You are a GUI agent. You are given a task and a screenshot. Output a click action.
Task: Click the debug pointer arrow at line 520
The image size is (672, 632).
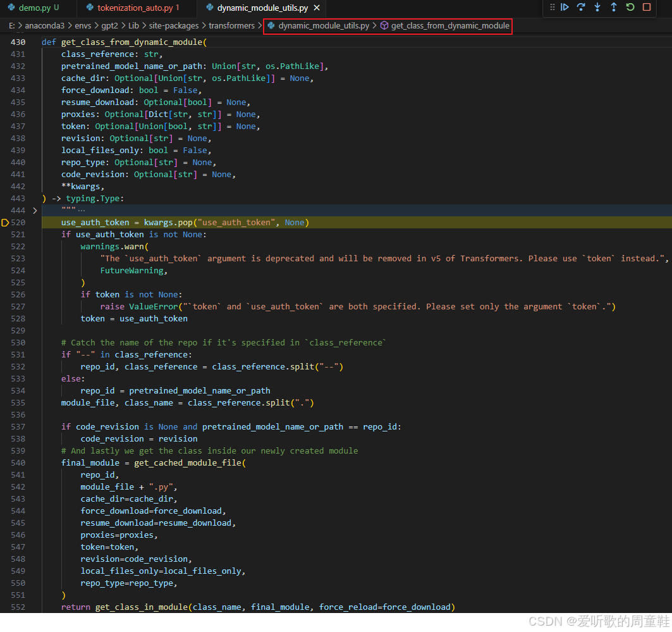click(x=5, y=223)
